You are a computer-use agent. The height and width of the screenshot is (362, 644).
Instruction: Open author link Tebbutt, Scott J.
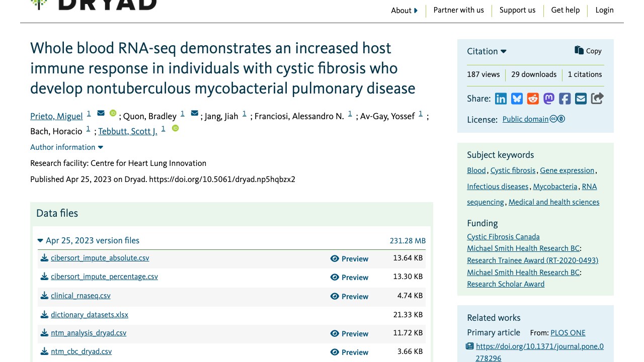pyautogui.click(x=128, y=132)
